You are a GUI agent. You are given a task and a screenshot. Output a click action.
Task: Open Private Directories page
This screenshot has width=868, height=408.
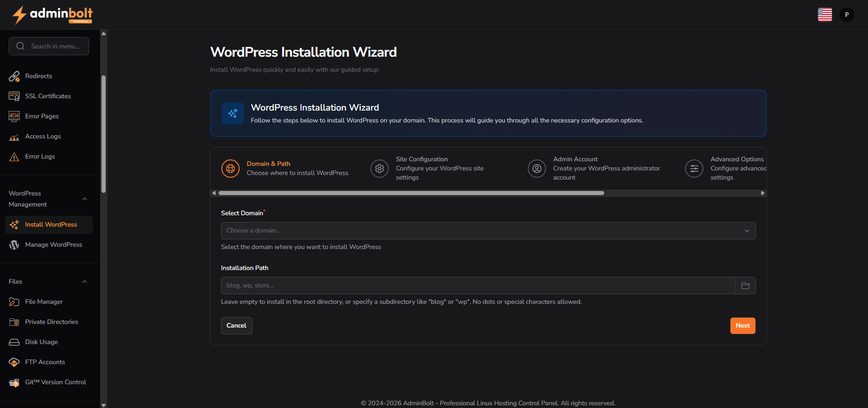[49, 322]
